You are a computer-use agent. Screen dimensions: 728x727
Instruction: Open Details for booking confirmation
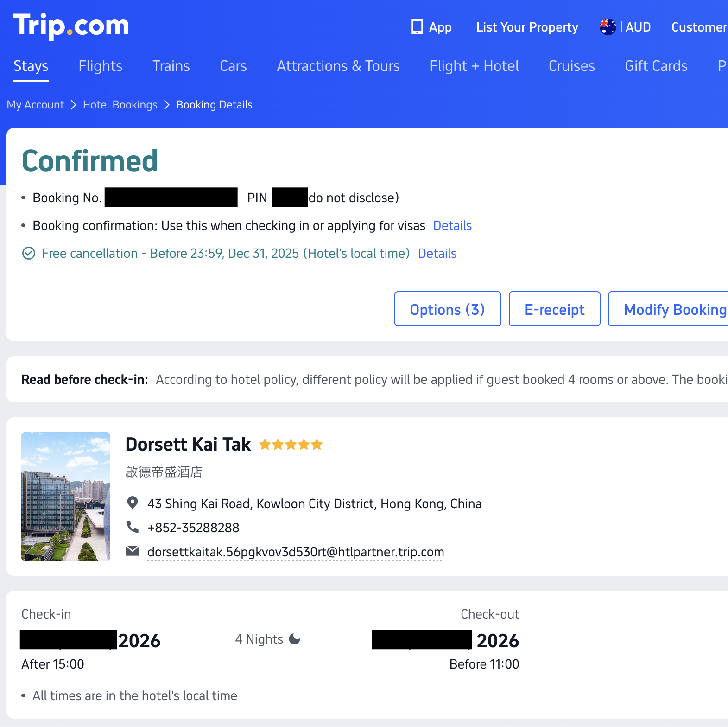(452, 226)
